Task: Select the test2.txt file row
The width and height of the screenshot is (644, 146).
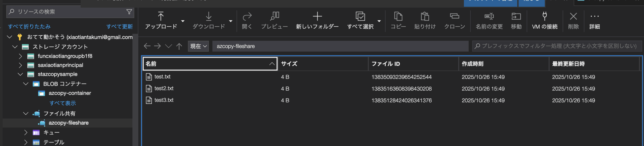Action: [164, 89]
